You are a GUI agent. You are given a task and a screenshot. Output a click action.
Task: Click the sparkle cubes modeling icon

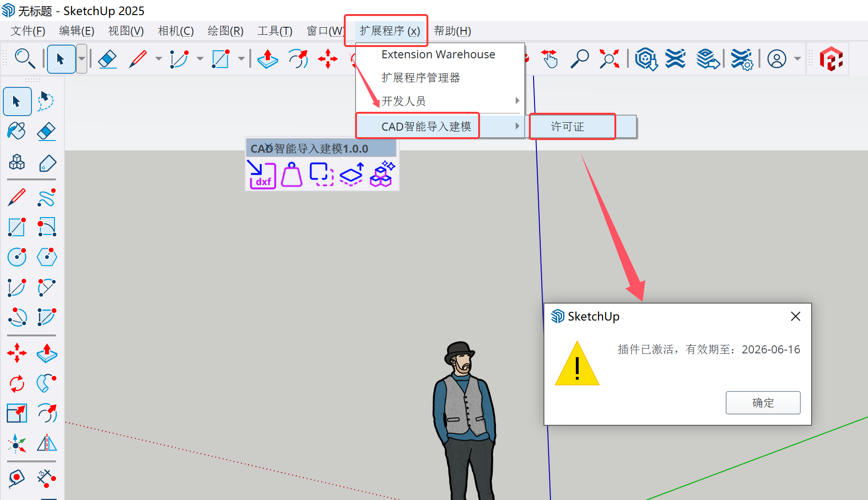[382, 174]
